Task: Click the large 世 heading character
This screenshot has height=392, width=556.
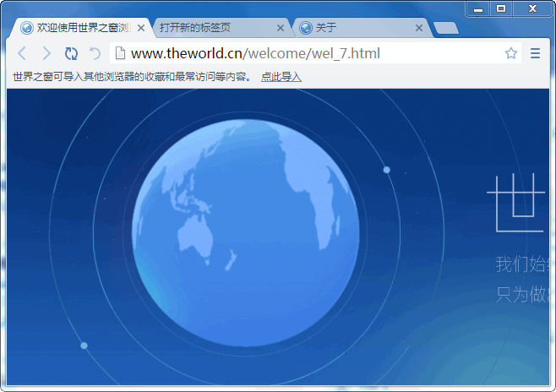Action: tap(516, 203)
